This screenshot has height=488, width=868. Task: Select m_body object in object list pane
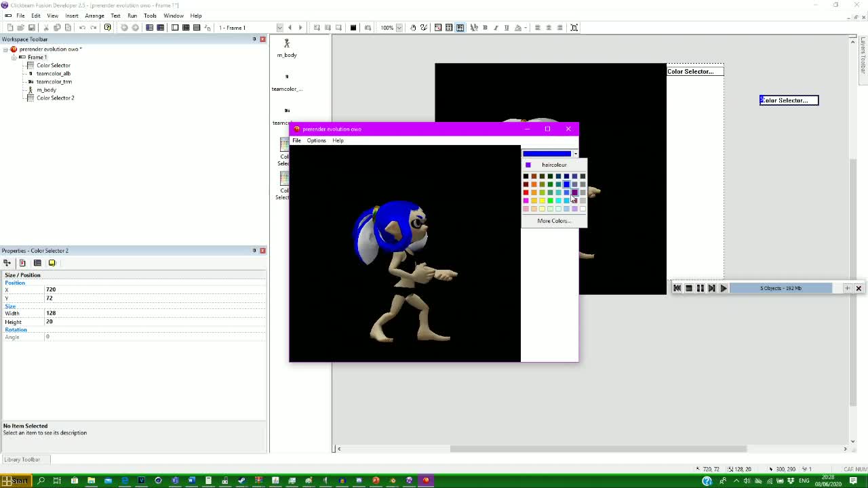pyautogui.click(x=287, y=47)
